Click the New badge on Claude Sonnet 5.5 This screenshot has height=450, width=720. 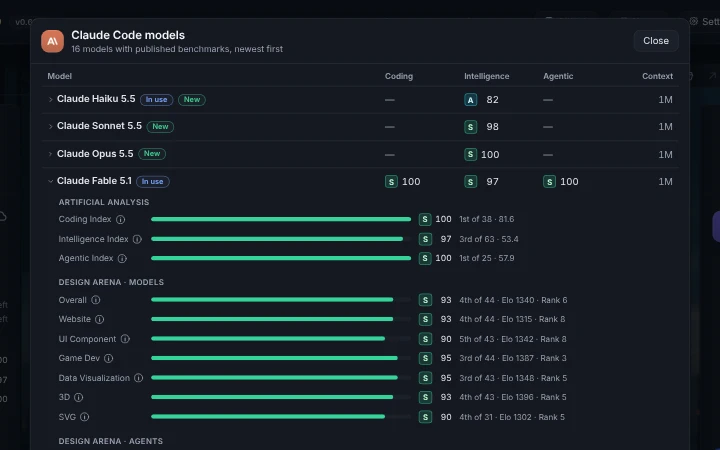(x=160, y=127)
